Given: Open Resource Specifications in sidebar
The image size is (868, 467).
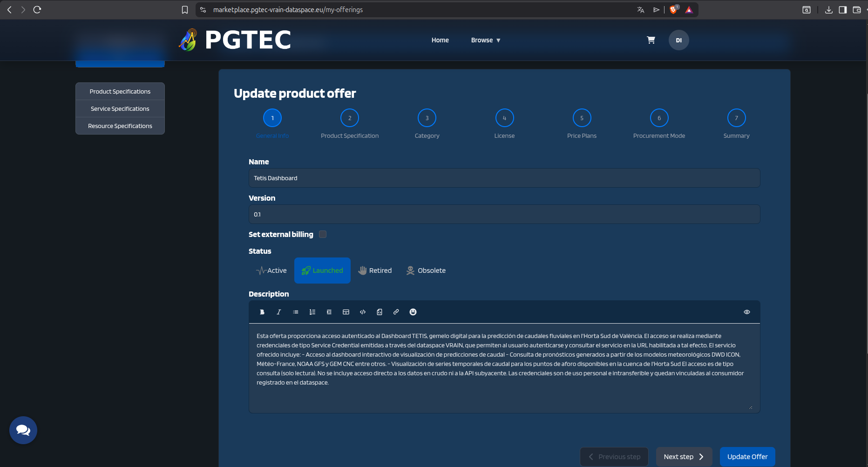Looking at the screenshot, I should (x=120, y=126).
